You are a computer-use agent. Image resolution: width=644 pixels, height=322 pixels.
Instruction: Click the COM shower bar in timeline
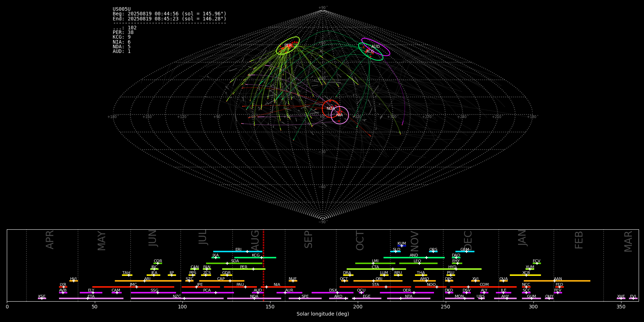coord(483,287)
